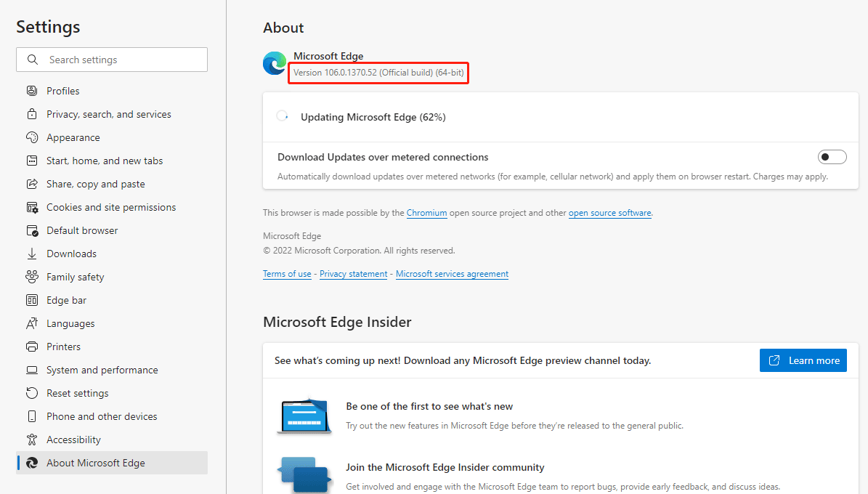The width and height of the screenshot is (868, 494).
Task: Select the Edge bar icon
Action: tap(30, 299)
